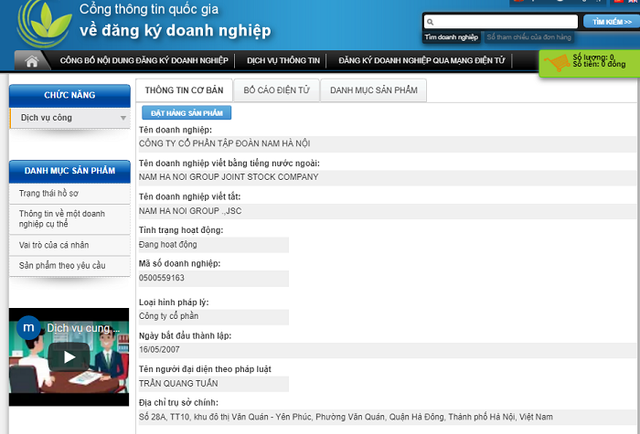Image resolution: width=640 pixels, height=434 pixels.
Task: Click the magnifier icon in search box
Action: coord(429,21)
